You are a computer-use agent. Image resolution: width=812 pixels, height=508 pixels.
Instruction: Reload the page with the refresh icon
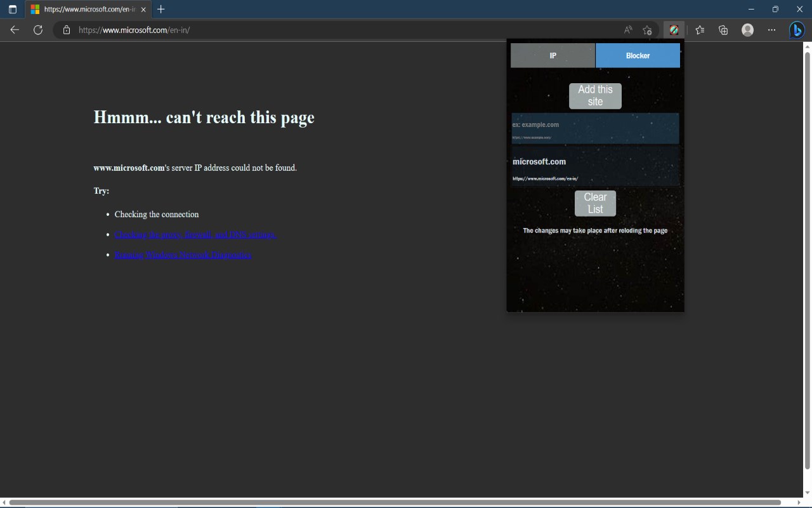(38, 30)
